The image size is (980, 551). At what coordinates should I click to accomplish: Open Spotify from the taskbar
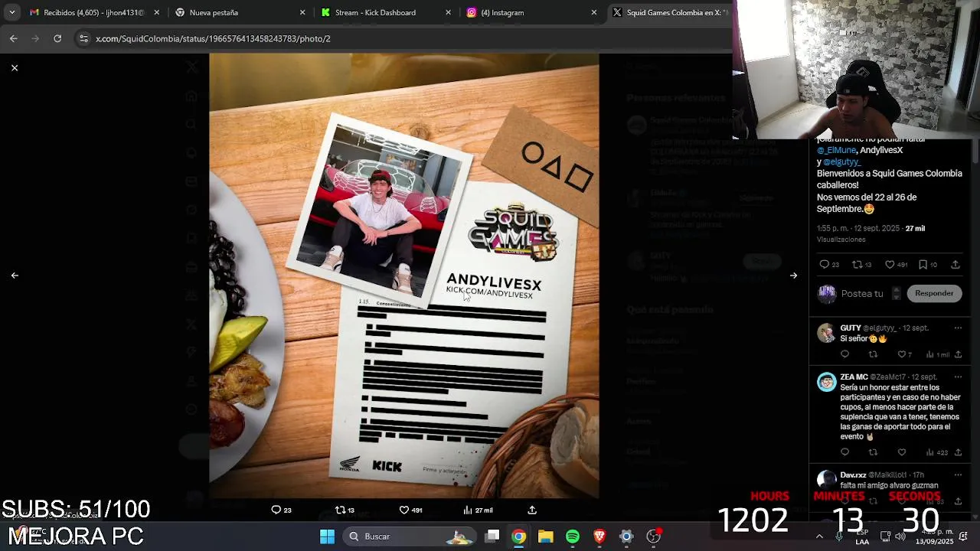point(573,536)
